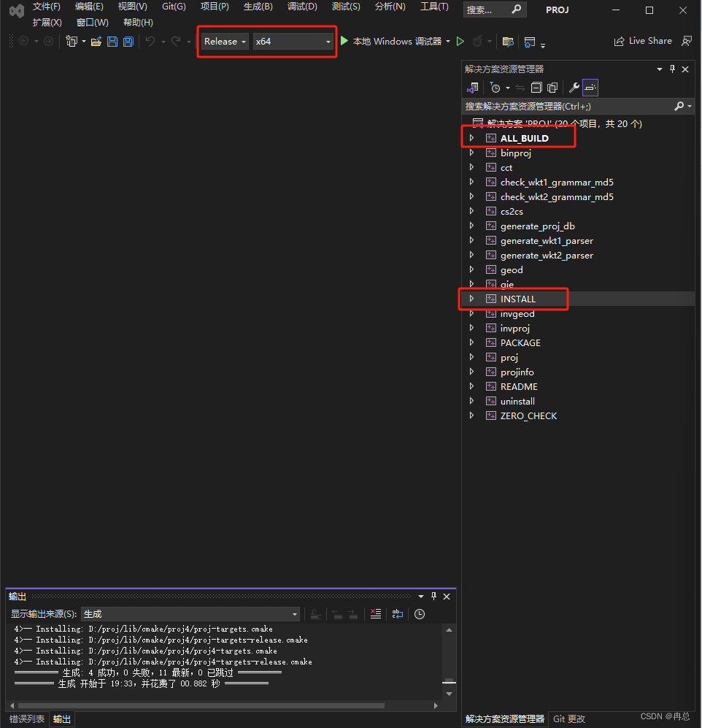Switch to Error List (错误列表) tab

[x=27, y=719]
